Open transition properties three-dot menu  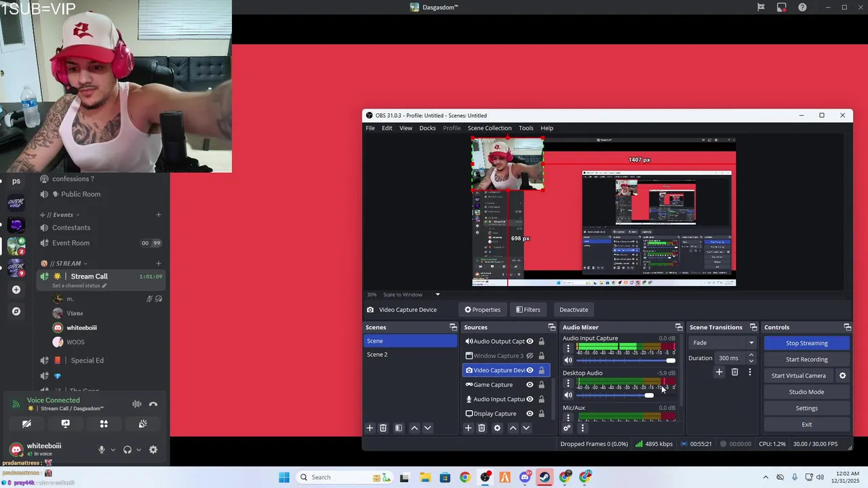pyautogui.click(x=749, y=372)
